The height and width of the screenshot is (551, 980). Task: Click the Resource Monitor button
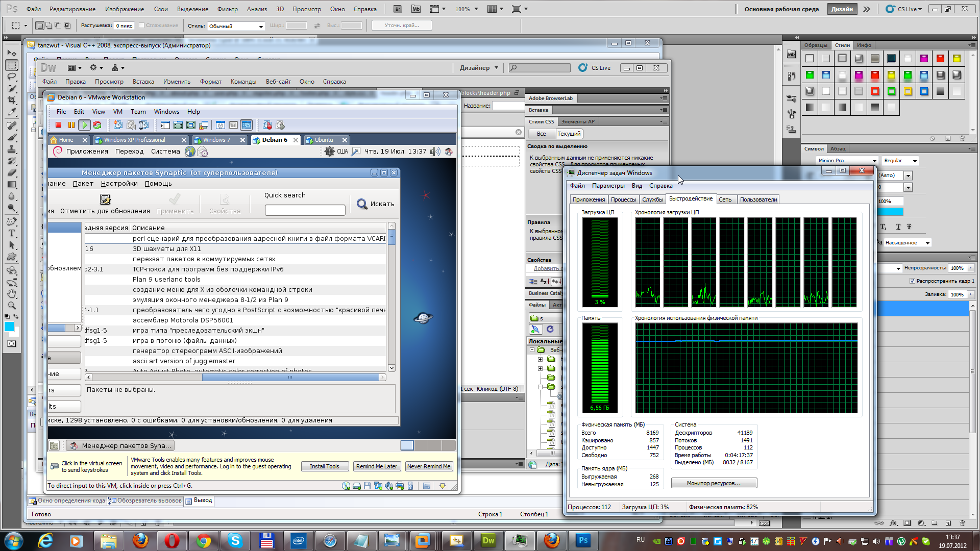click(714, 483)
